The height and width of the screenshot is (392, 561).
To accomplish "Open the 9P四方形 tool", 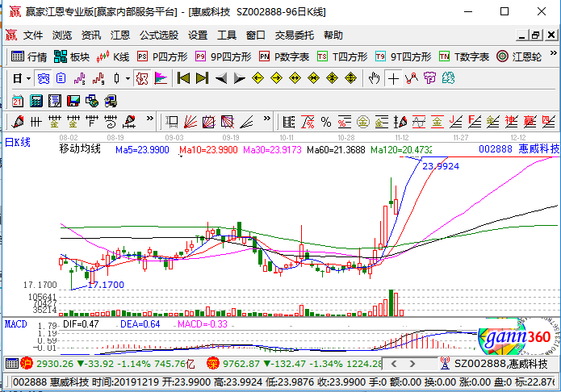I will pos(224,56).
